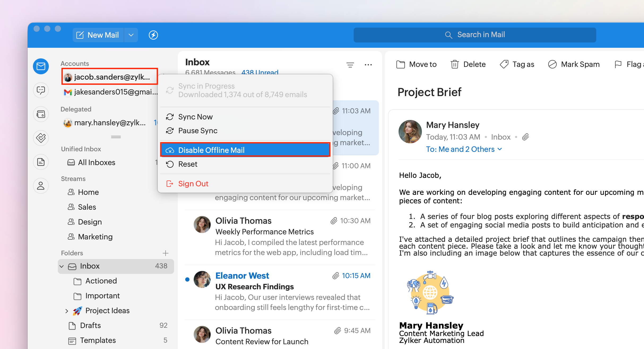Open the chat bubble sidebar icon
644x349 pixels.
pos(41,90)
